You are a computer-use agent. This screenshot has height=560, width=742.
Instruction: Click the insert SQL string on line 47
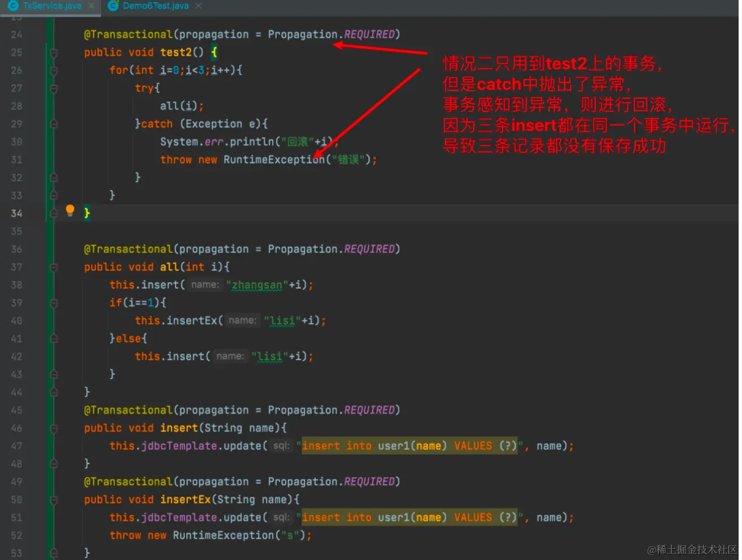tap(410, 446)
